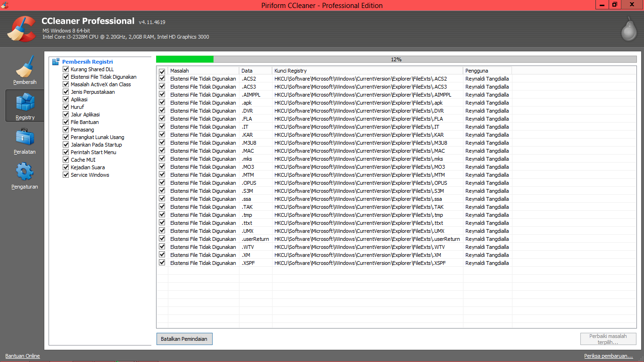Open the Peralatan tools section

[x=25, y=141]
